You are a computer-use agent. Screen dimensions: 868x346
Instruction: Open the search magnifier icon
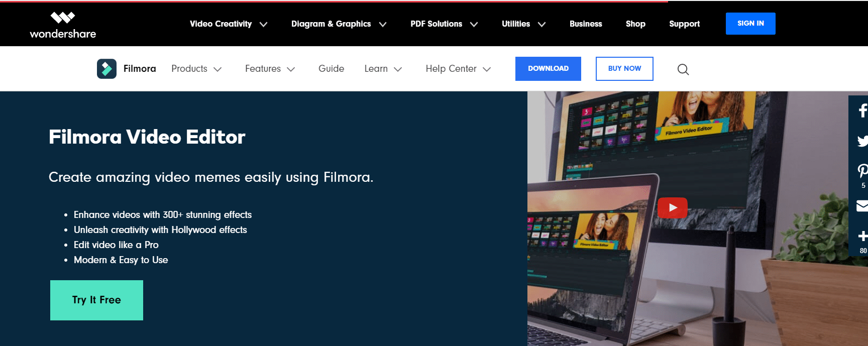click(683, 69)
